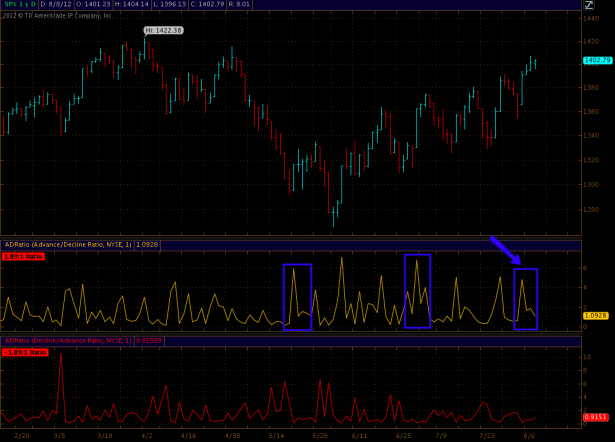Screen dimensions: 615x442
Task: Select the Decline/Advance Ratio study title
Action: pyautogui.click(x=68, y=341)
